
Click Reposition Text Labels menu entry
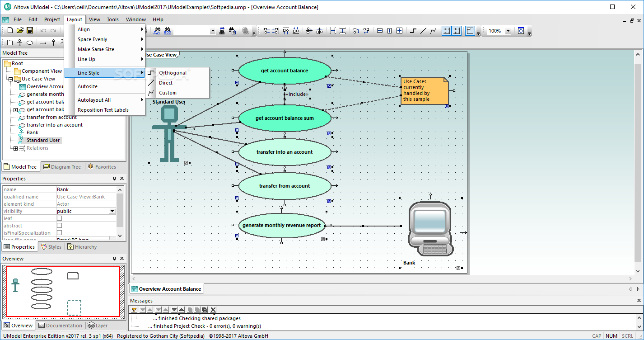105,110
